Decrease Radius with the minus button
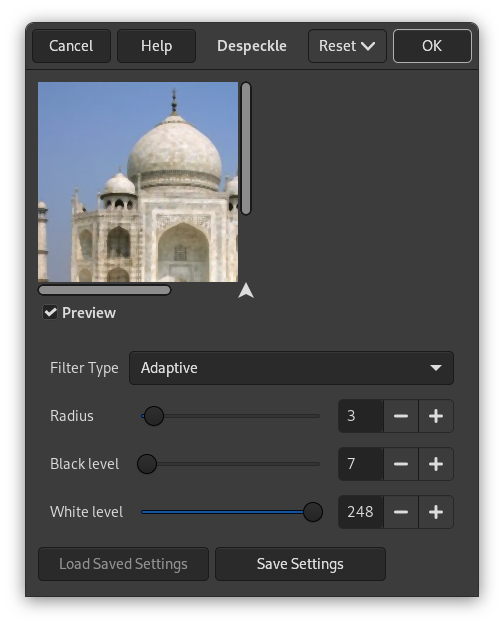The height and width of the screenshot is (625, 504). [x=401, y=416]
